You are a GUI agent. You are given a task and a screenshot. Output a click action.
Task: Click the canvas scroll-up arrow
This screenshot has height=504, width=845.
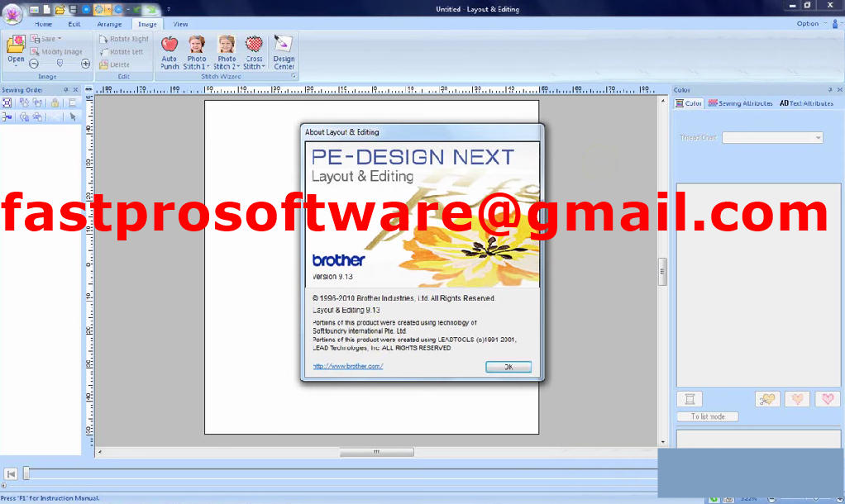[x=662, y=101]
